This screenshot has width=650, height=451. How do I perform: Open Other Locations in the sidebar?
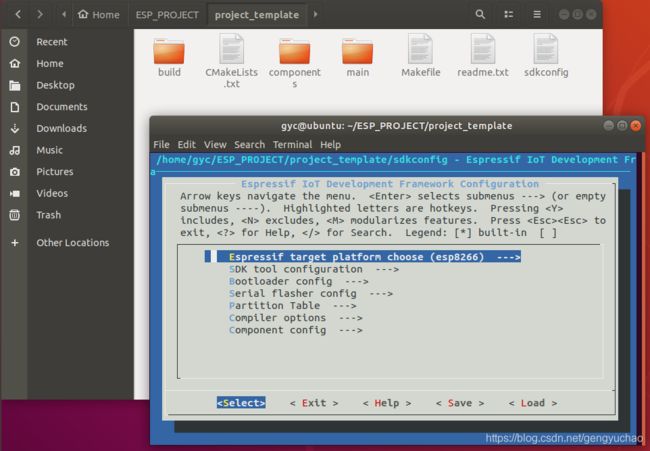point(67,242)
